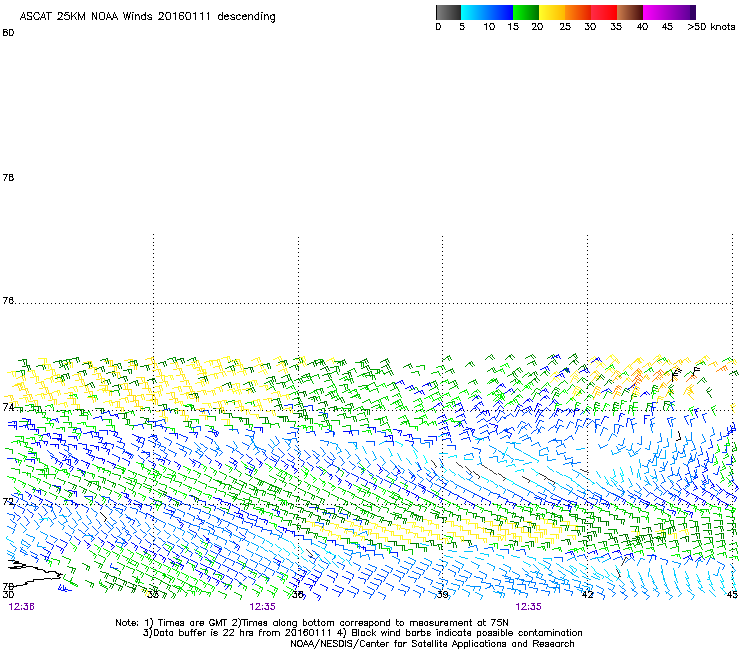Click the yellow 20-25 knots color swatch
Screen dimensions: 740x650
[x=552, y=12]
